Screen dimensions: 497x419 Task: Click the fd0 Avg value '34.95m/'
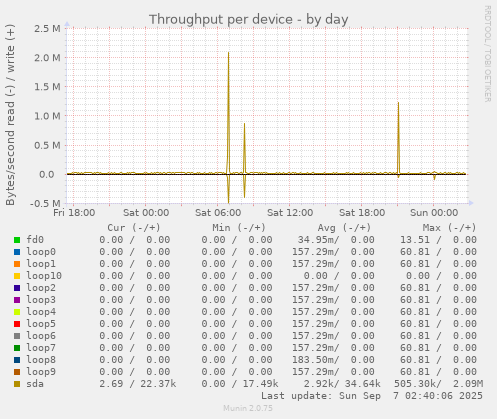point(318,240)
